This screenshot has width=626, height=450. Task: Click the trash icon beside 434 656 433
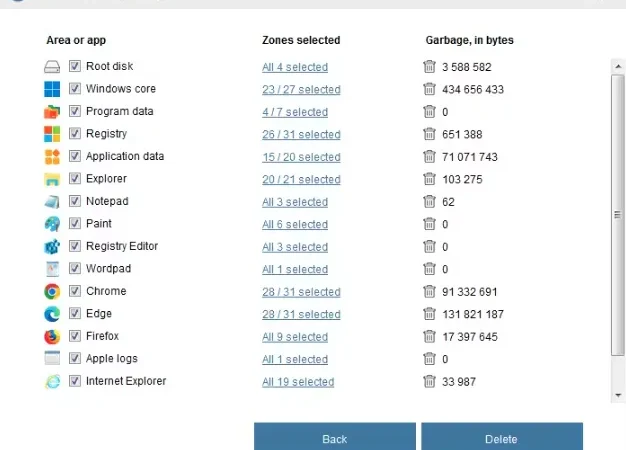tap(429, 89)
